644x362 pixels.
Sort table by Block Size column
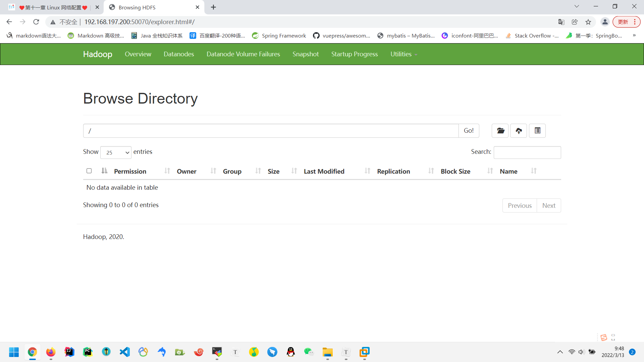[x=455, y=171]
